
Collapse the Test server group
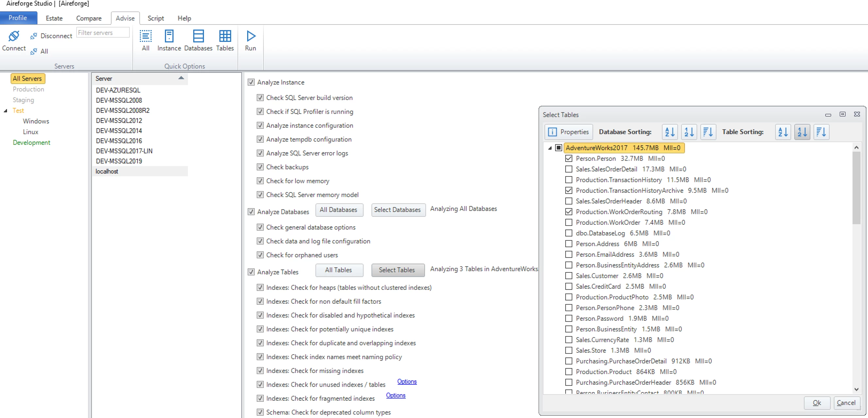point(5,111)
